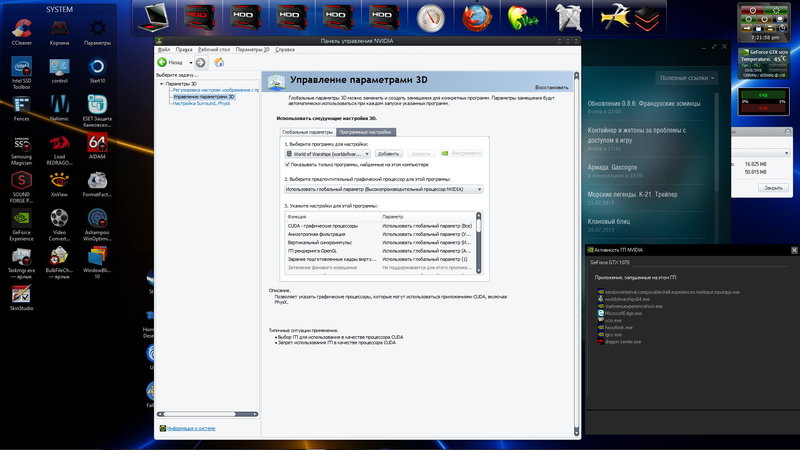The height and width of the screenshot is (450, 800).
Task: Open Load REDRAGON shortcut
Action: pyautogui.click(x=59, y=148)
